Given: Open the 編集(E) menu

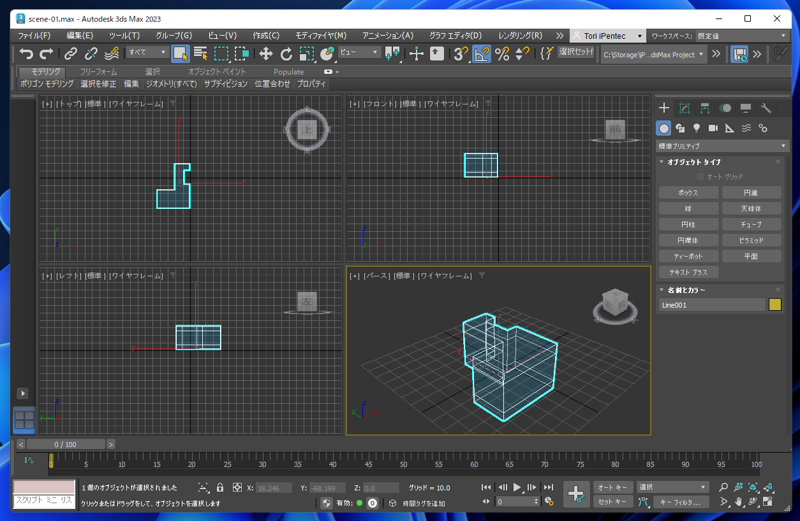Looking at the screenshot, I should pos(80,36).
